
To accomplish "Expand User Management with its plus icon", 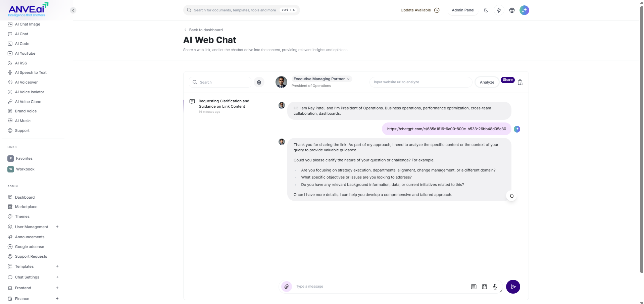I will click(x=57, y=227).
